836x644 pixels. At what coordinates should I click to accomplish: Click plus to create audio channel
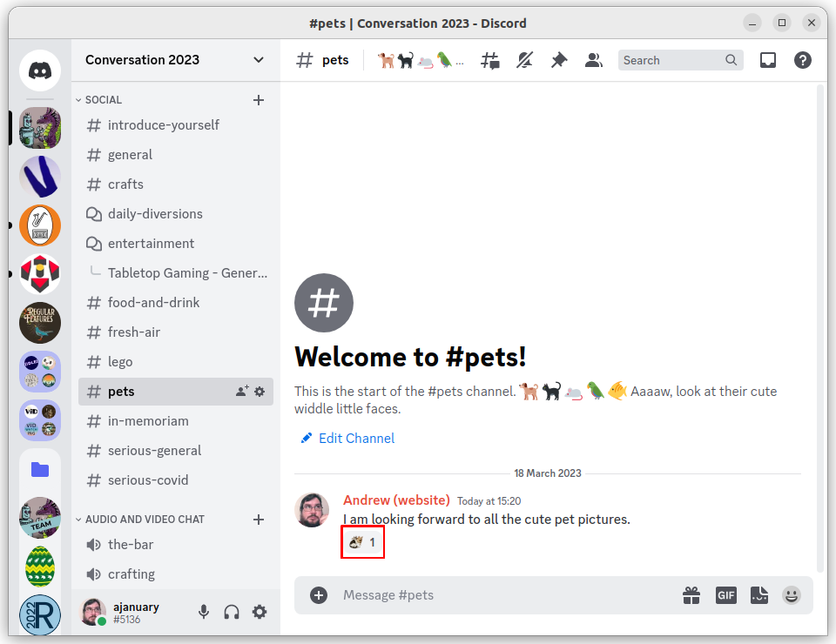(x=259, y=520)
